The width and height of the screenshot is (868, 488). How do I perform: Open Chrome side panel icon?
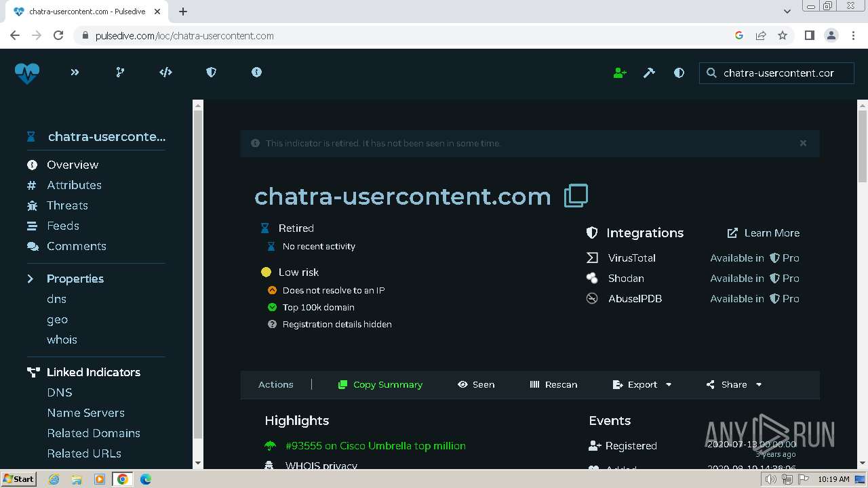tap(809, 35)
